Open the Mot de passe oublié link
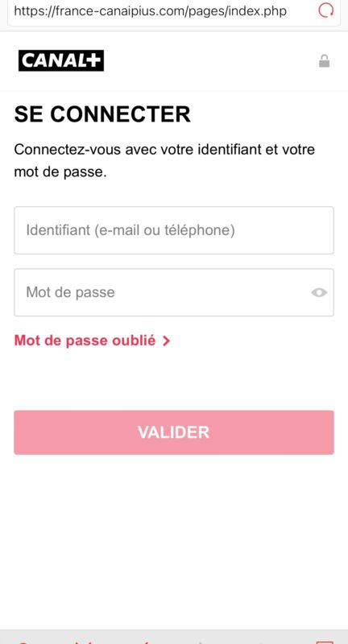The height and width of the screenshot is (644, 348). click(92, 341)
